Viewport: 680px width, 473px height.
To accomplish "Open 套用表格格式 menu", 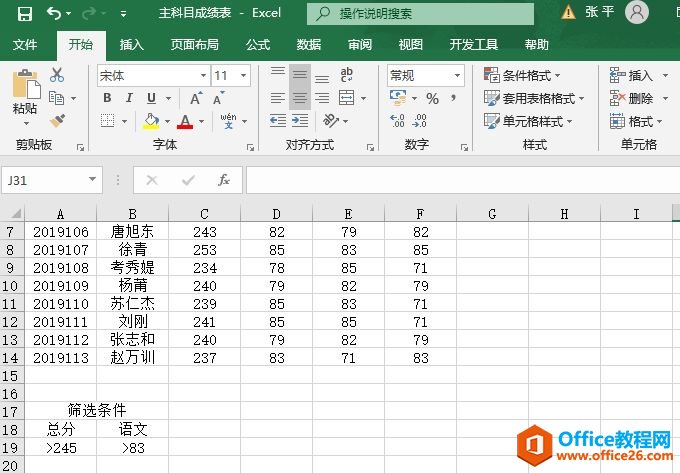I will click(534, 98).
